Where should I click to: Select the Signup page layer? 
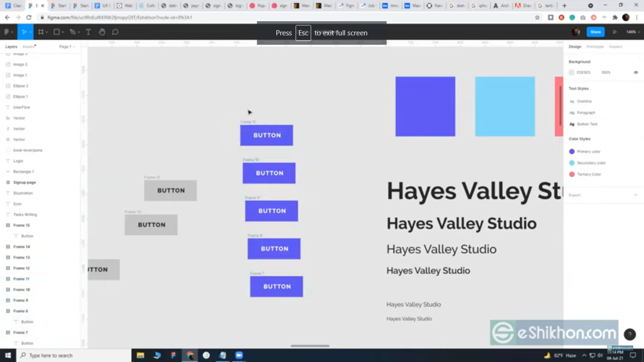coord(25,182)
